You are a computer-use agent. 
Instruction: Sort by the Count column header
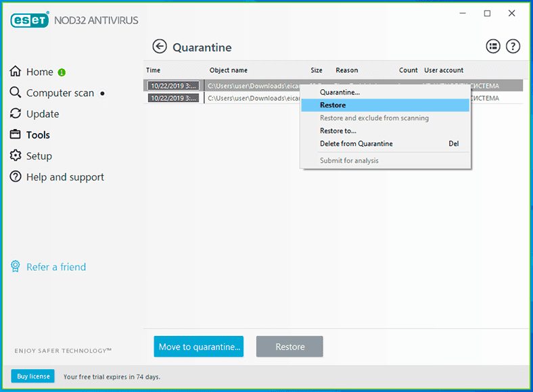(409, 70)
